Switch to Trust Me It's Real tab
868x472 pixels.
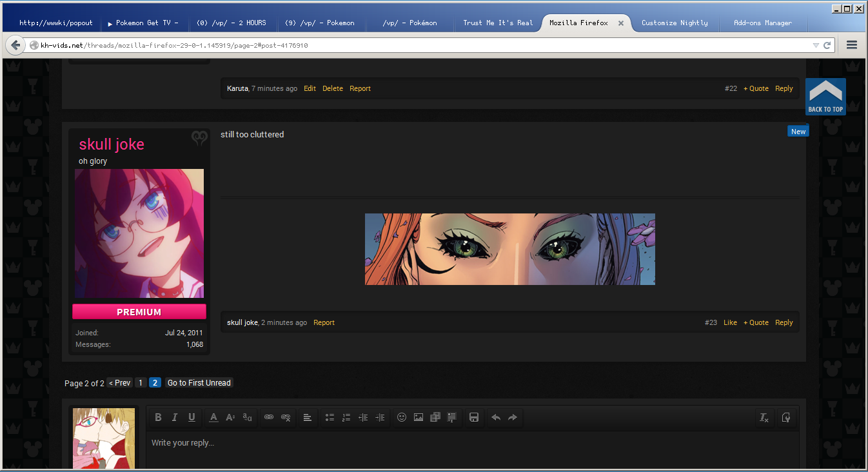point(498,23)
